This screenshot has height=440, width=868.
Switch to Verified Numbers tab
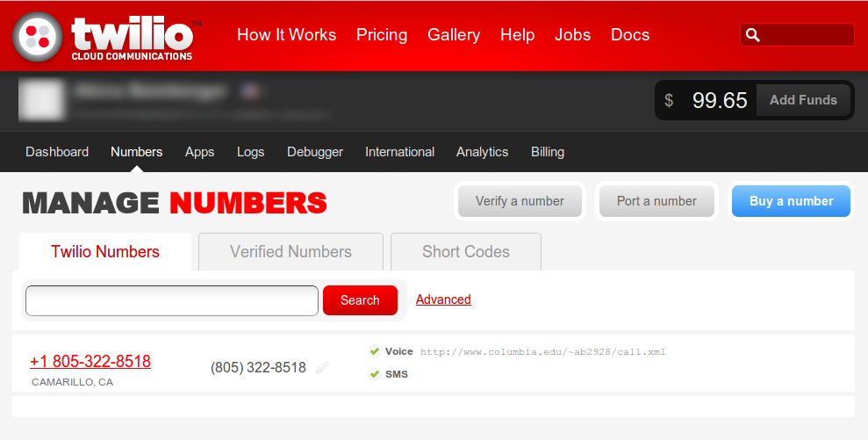click(291, 251)
